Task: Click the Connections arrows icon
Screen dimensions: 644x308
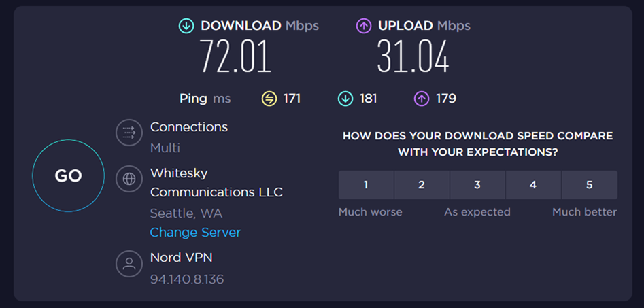Action: [x=129, y=134]
